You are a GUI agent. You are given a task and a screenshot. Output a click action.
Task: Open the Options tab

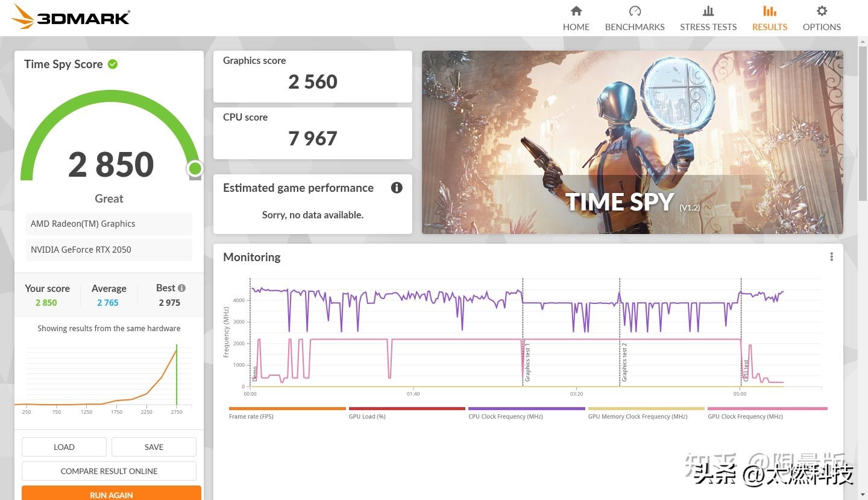(x=822, y=19)
